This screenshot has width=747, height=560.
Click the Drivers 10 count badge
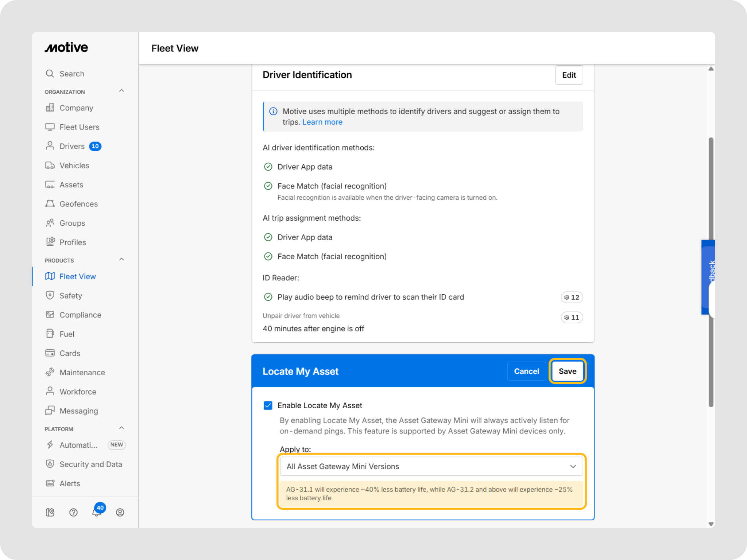click(x=95, y=146)
